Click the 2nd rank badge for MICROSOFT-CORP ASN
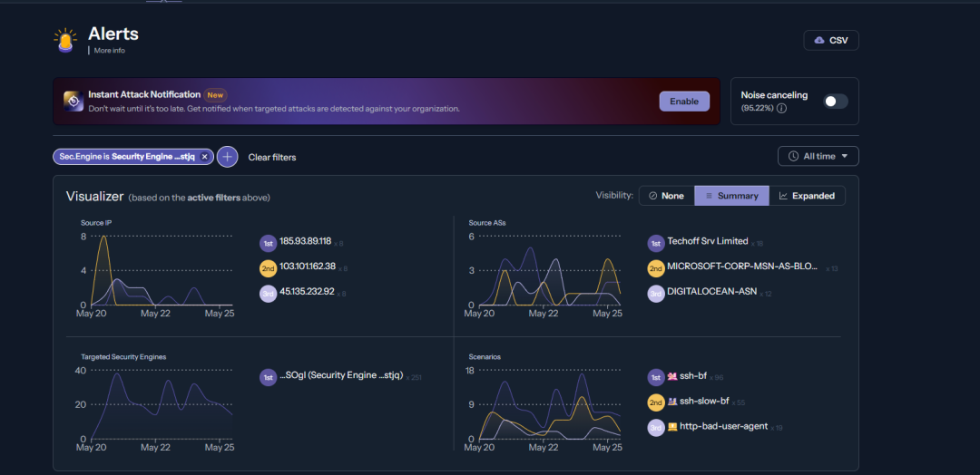 [x=656, y=268]
